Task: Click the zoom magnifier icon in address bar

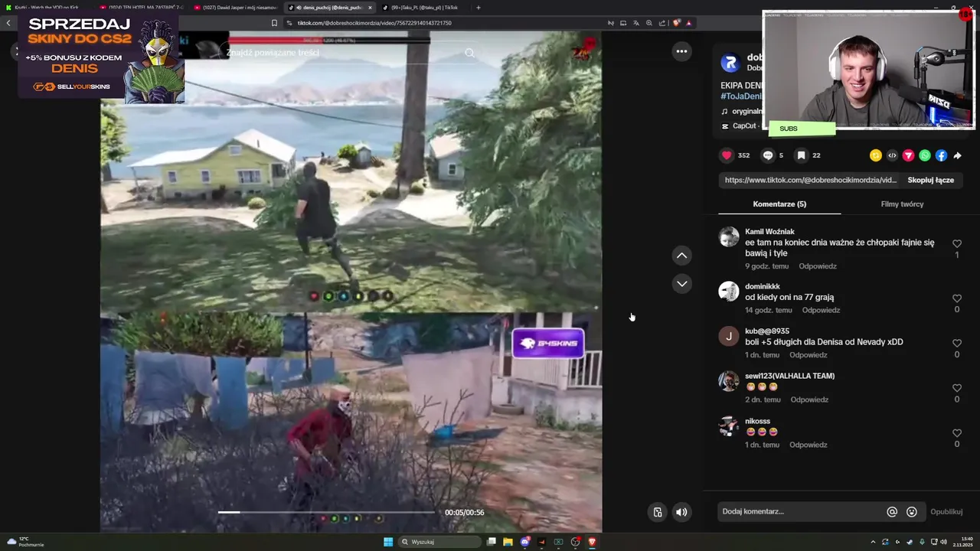Action: click(x=649, y=23)
